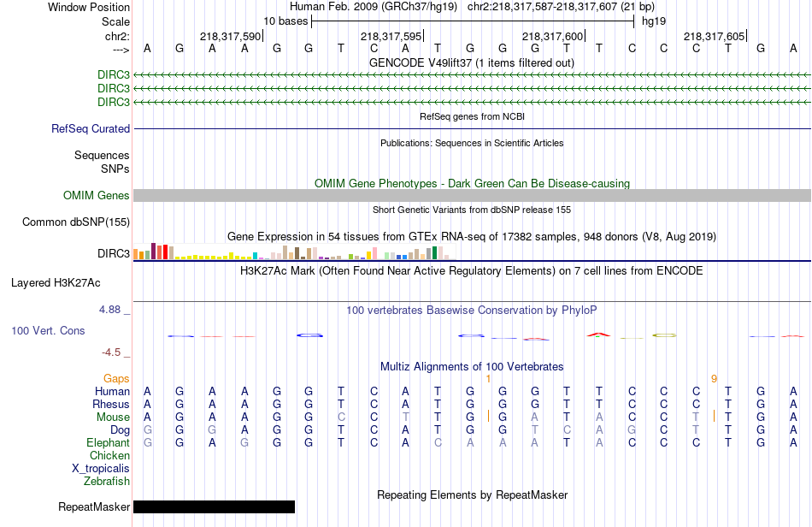Click the -4.5 PhyloP lower scale value
This screenshot has height=527, width=812.
[x=111, y=352]
